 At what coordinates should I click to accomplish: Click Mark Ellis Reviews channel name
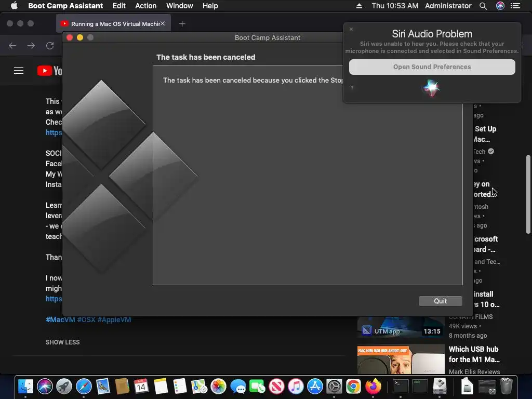474,372
